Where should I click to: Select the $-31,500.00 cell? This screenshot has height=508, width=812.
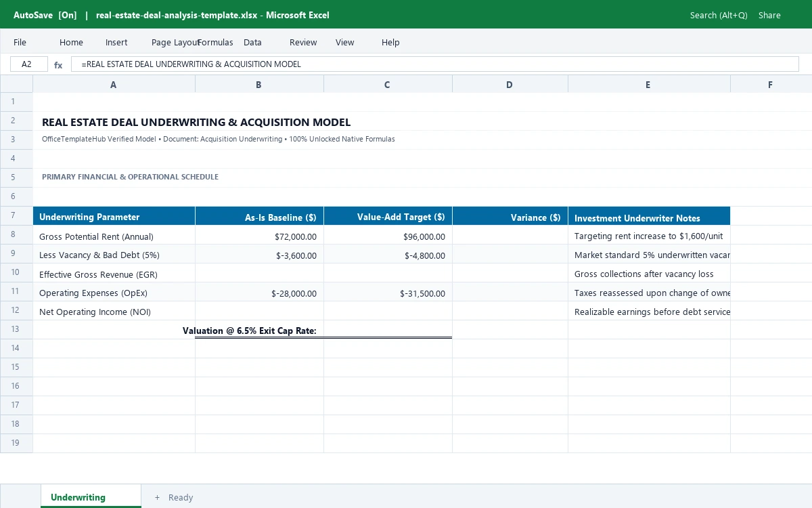(388, 293)
